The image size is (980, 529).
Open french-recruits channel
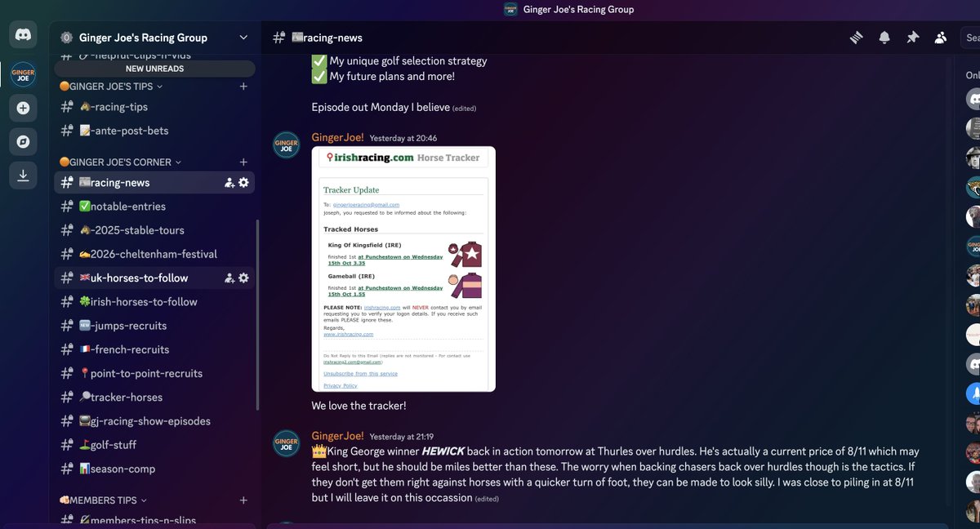point(154,349)
